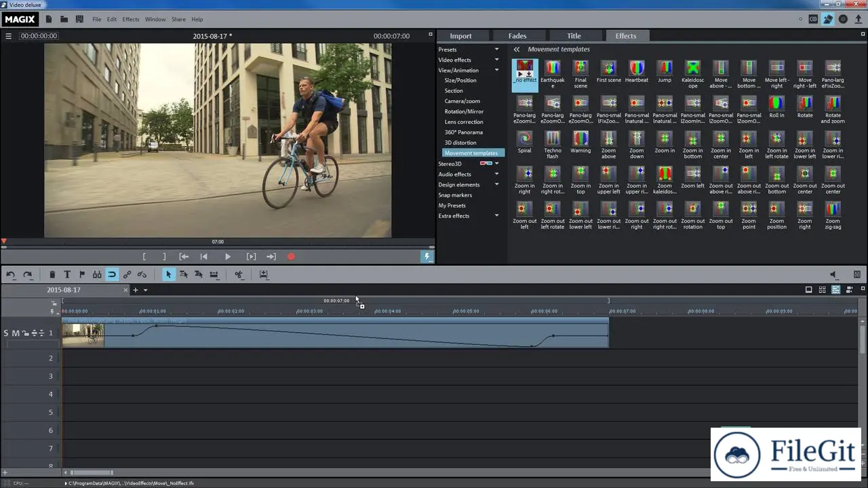Viewport: 868px width, 488px height.
Task: Switch to the Fades tab
Action: (x=517, y=36)
